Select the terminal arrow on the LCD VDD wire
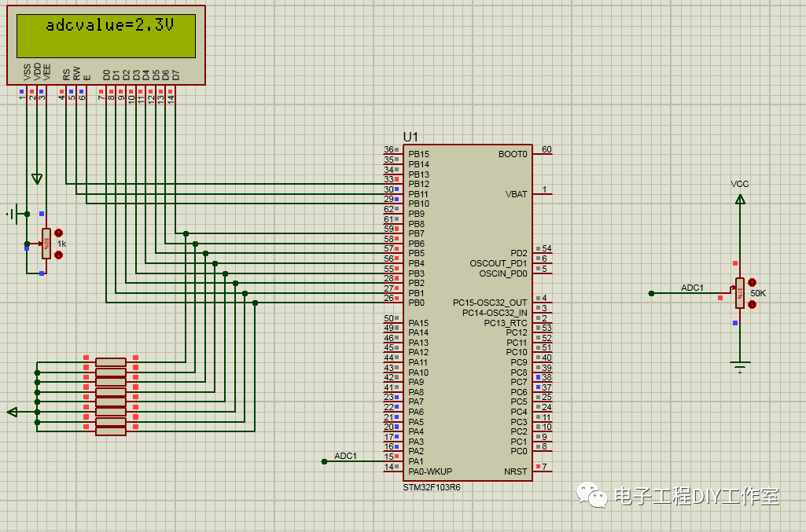Image resolution: width=806 pixels, height=532 pixels. point(36,178)
